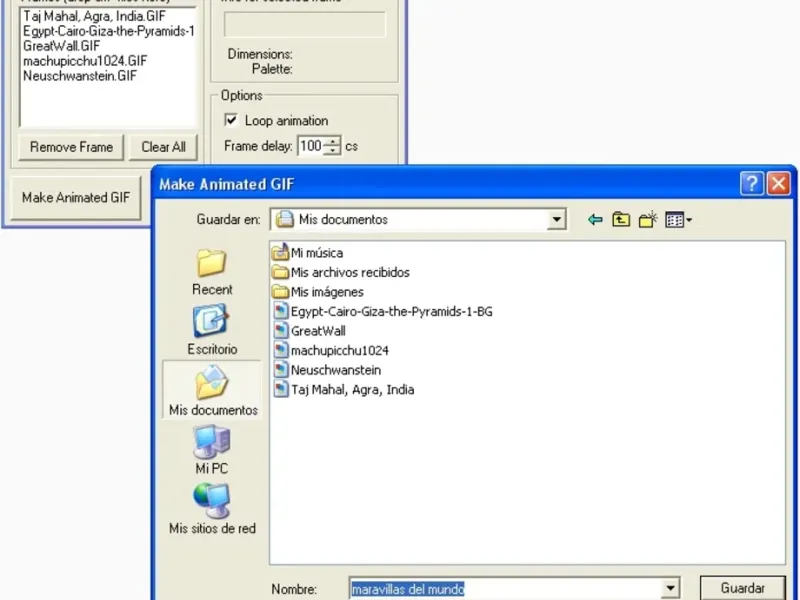
Task: Select machupicchu1024.GIF frame in list
Action: tap(85, 61)
